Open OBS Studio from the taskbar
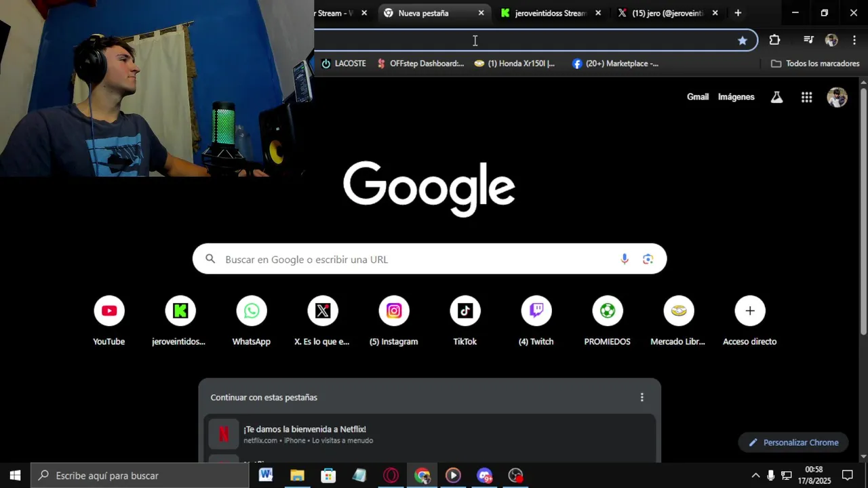 (x=515, y=475)
